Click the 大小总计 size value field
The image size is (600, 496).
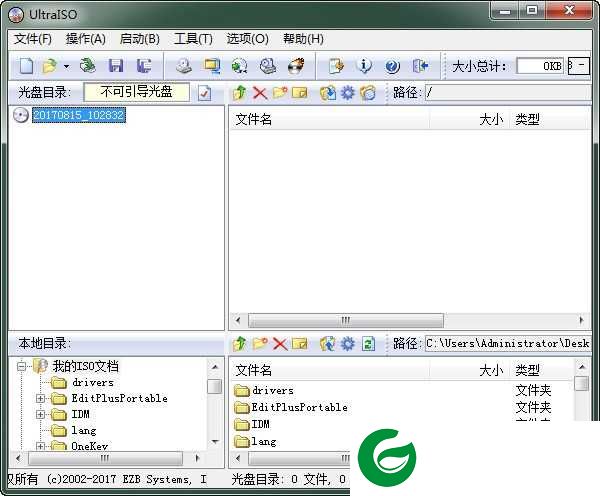(540, 66)
